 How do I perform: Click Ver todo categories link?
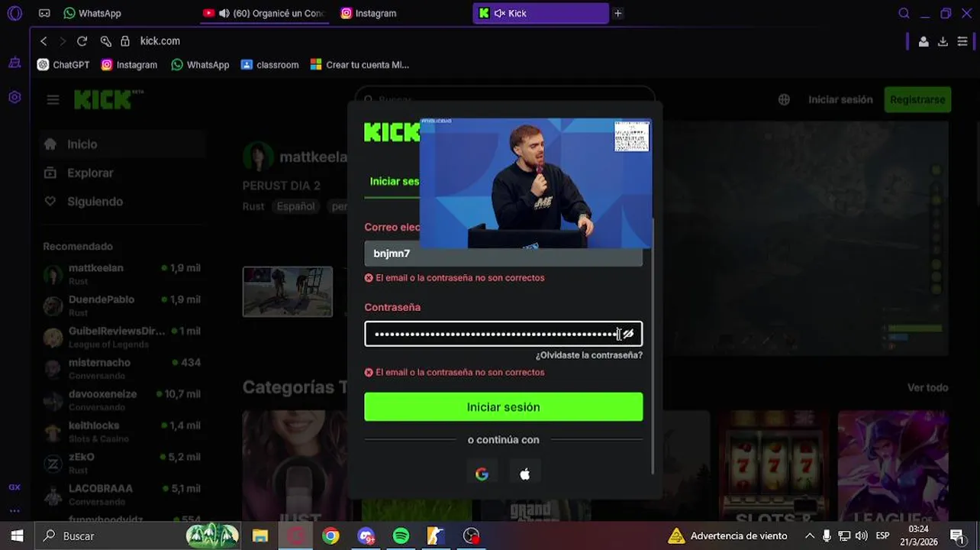tap(927, 388)
